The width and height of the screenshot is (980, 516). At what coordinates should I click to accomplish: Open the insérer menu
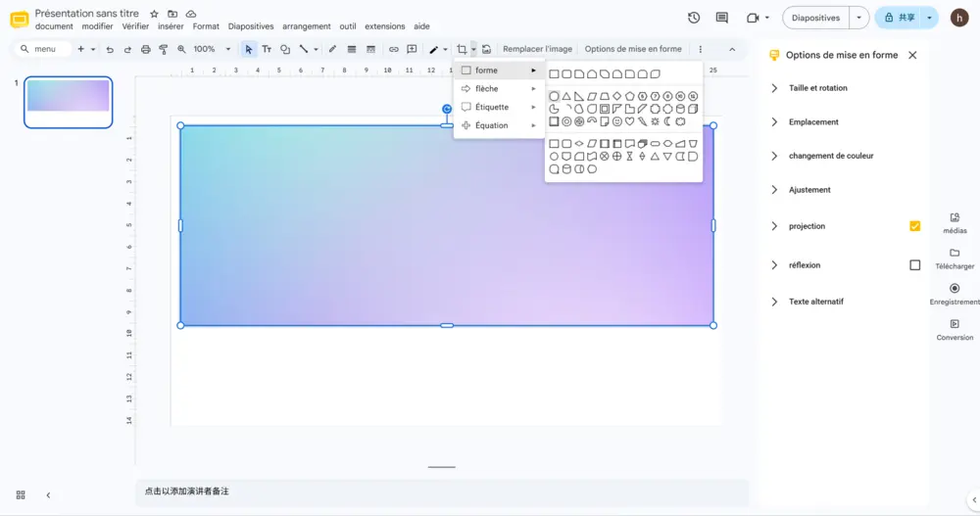tap(171, 26)
